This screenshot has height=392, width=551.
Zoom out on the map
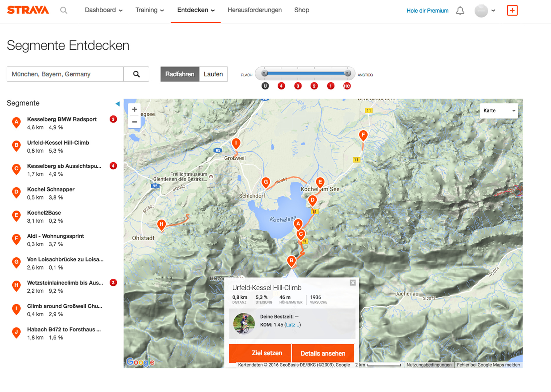[134, 122]
